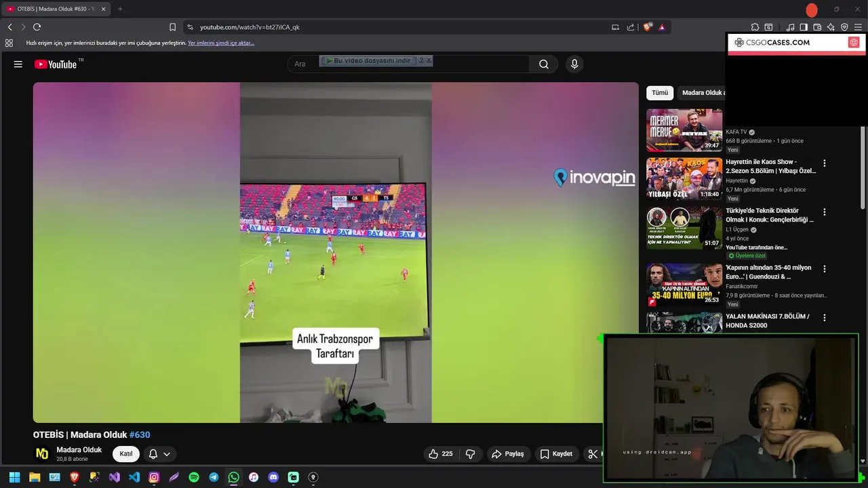
Task: Click 'Bu video dosyasını indir' download button
Action: coord(369,60)
